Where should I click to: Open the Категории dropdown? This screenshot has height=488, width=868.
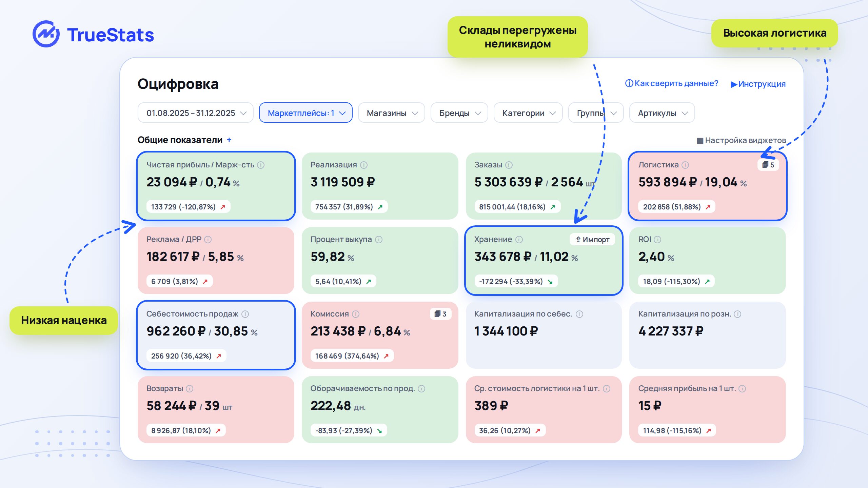[x=528, y=113]
